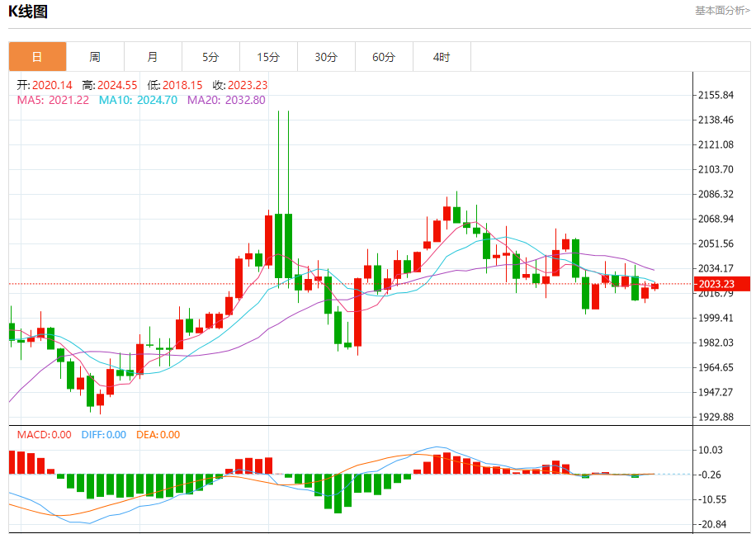This screenshot has width=756, height=534.
Task: Select the 日 daily chart tab
Action: [38, 57]
